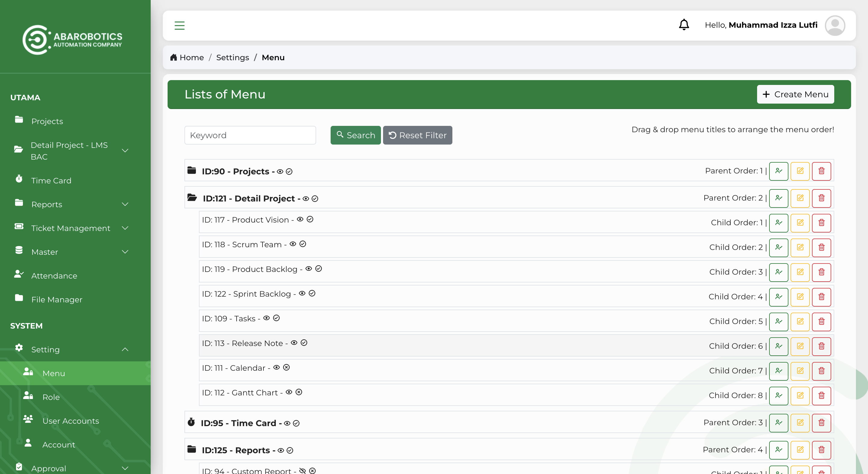
Task: Toggle hidden eye for Custom Report
Action: [x=302, y=471]
